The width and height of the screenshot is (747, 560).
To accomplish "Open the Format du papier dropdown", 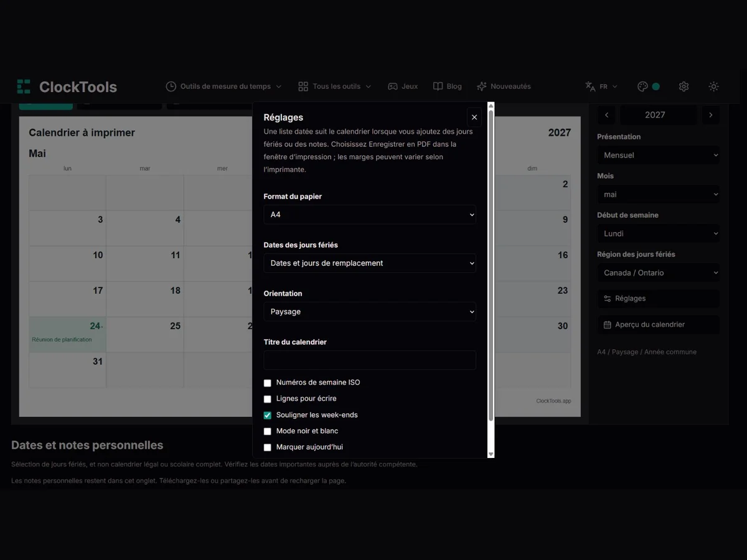I will pos(370,215).
